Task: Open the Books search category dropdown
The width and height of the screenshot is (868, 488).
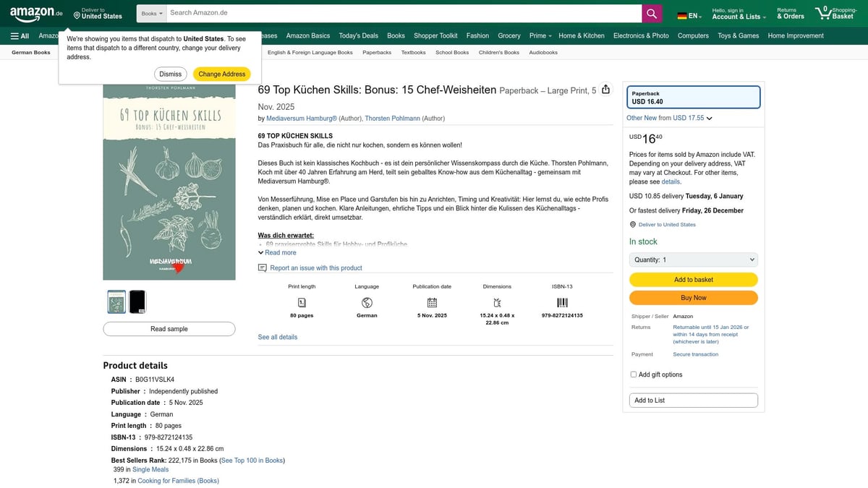Action: (x=151, y=14)
